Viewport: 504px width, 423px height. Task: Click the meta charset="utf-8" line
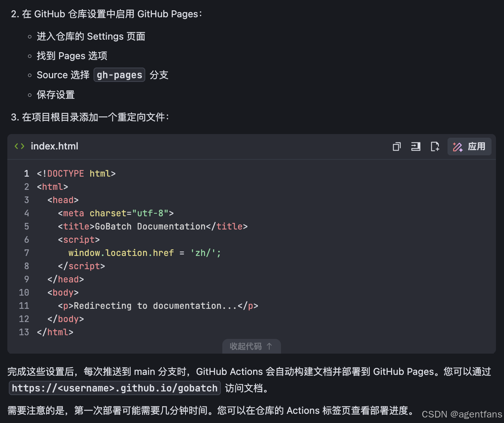pyautogui.click(x=116, y=213)
